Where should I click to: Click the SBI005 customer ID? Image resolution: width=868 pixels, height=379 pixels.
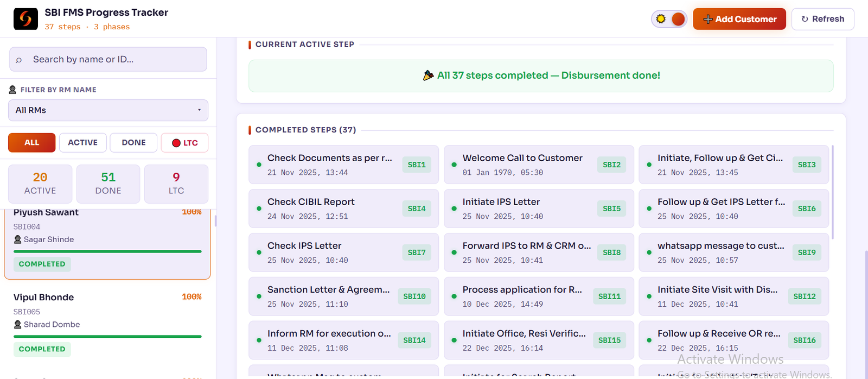pos(27,312)
